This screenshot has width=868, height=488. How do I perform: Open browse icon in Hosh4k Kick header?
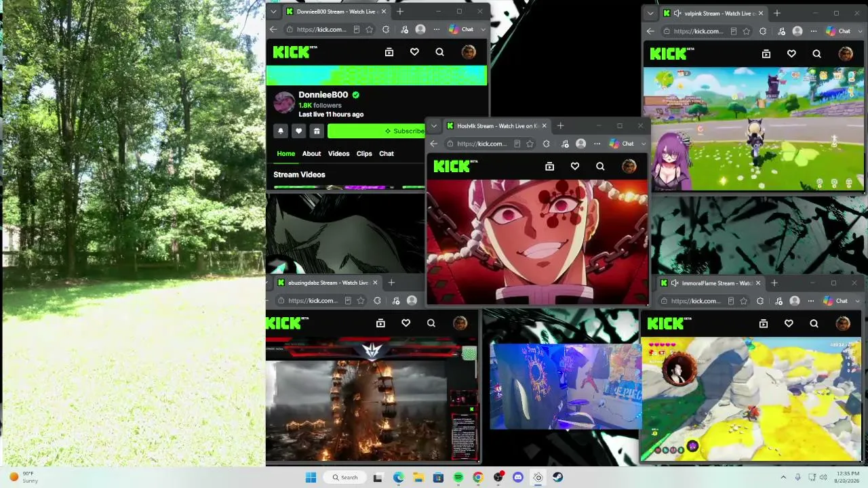tap(550, 166)
